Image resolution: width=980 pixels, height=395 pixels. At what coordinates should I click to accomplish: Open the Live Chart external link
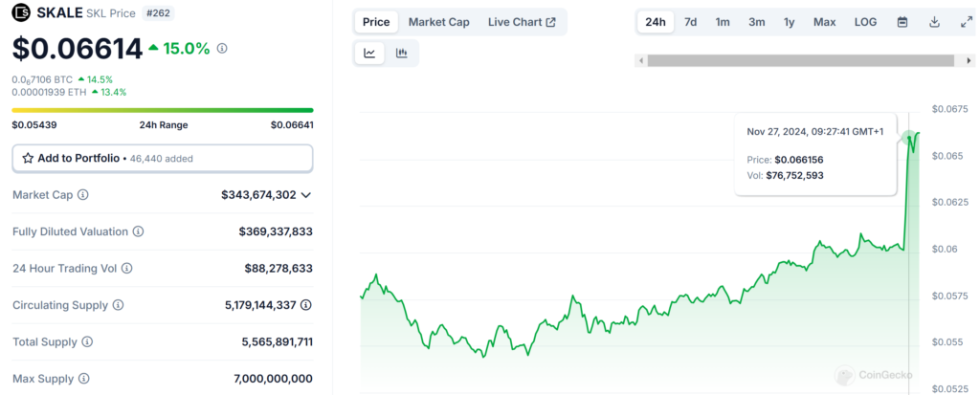click(x=522, y=22)
